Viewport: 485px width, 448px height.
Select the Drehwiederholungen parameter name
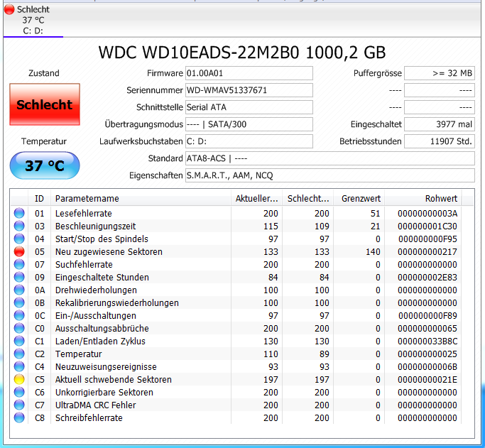pos(96,290)
